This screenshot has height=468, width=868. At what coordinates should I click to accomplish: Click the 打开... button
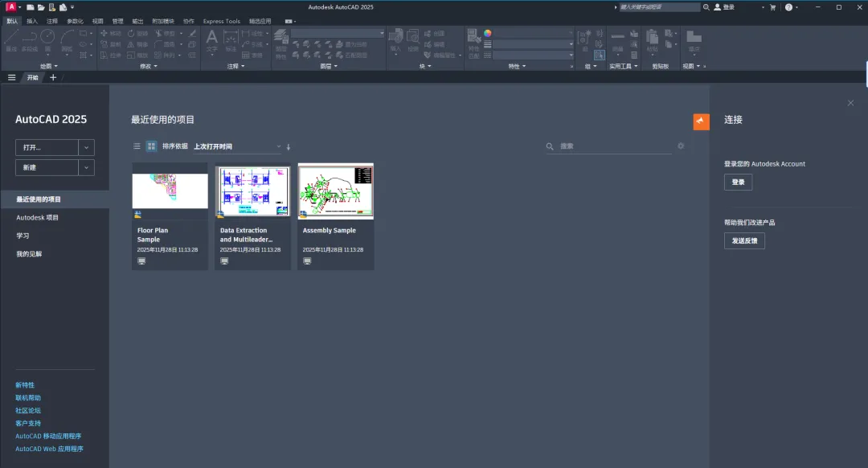[47, 147]
